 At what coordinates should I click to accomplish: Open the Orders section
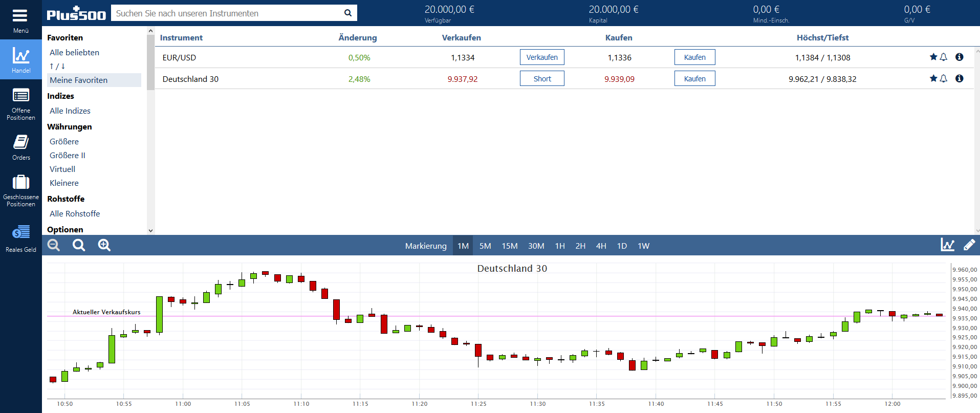(20, 147)
